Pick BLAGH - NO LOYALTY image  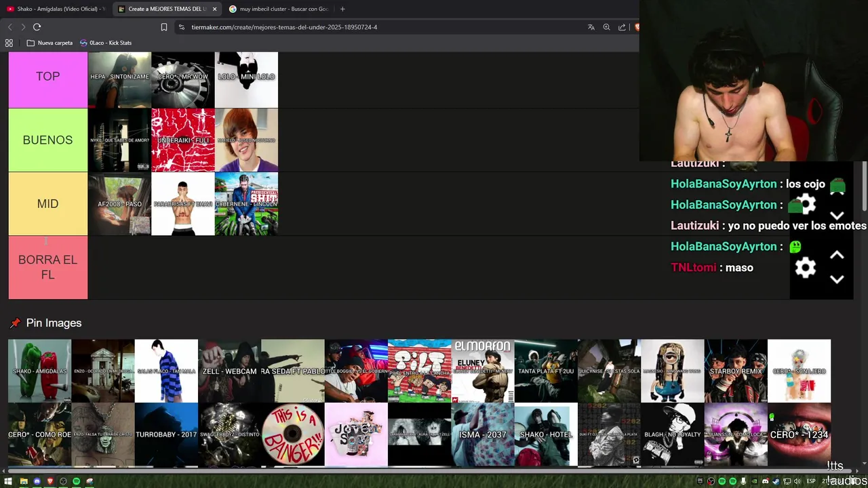tap(673, 434)
